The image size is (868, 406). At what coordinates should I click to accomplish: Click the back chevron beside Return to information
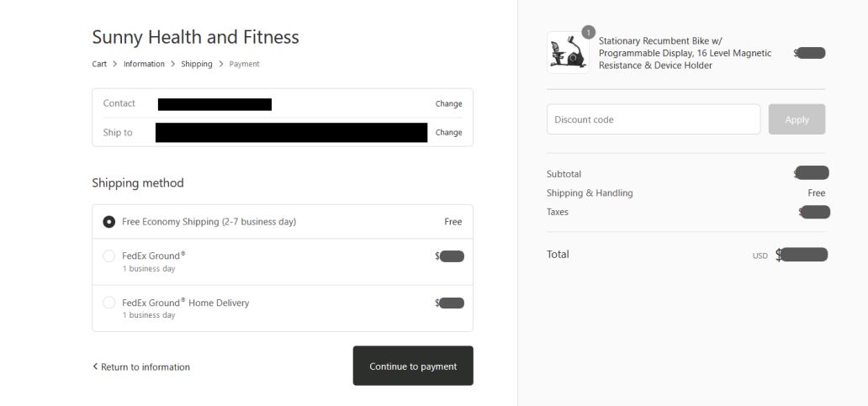tap(95, 366)
